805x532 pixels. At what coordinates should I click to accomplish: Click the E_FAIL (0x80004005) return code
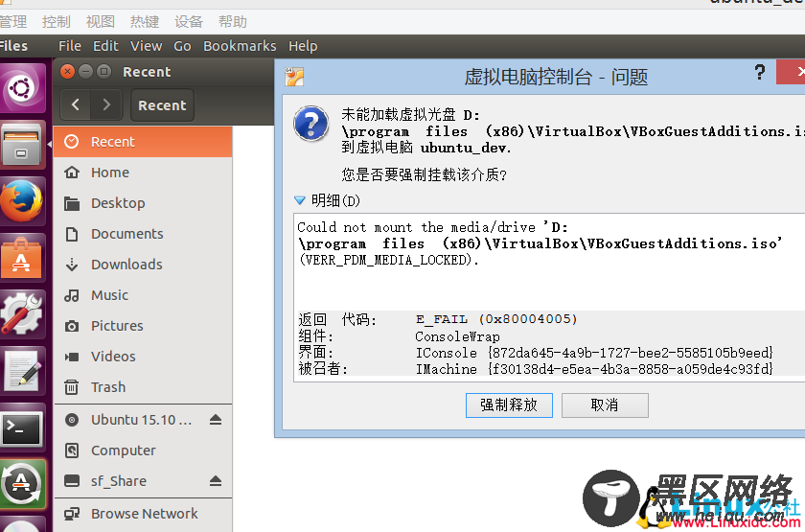coord(496,319)
